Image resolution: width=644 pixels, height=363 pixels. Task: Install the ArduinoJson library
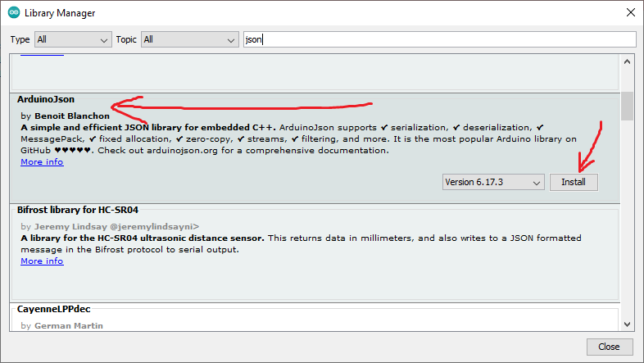pyautogui.click(x=574, y=182)
